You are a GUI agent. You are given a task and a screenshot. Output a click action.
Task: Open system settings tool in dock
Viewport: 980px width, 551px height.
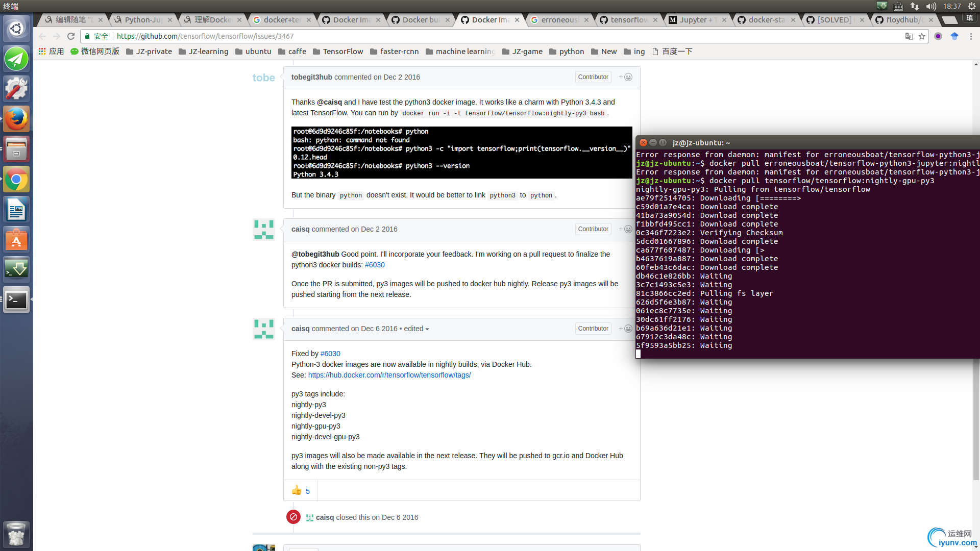pyautogui.click(x=16, y=89)
